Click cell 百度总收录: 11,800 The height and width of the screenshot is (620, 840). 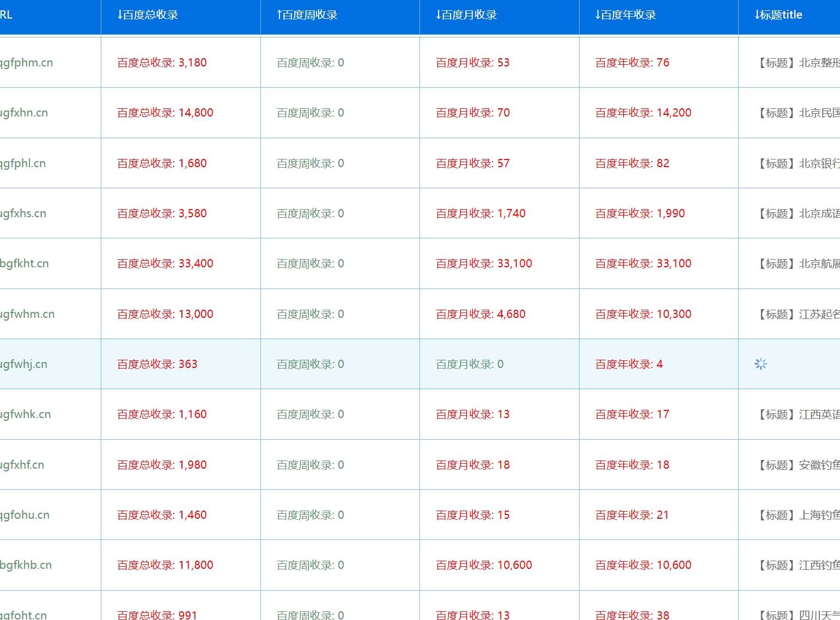point(165,565)
